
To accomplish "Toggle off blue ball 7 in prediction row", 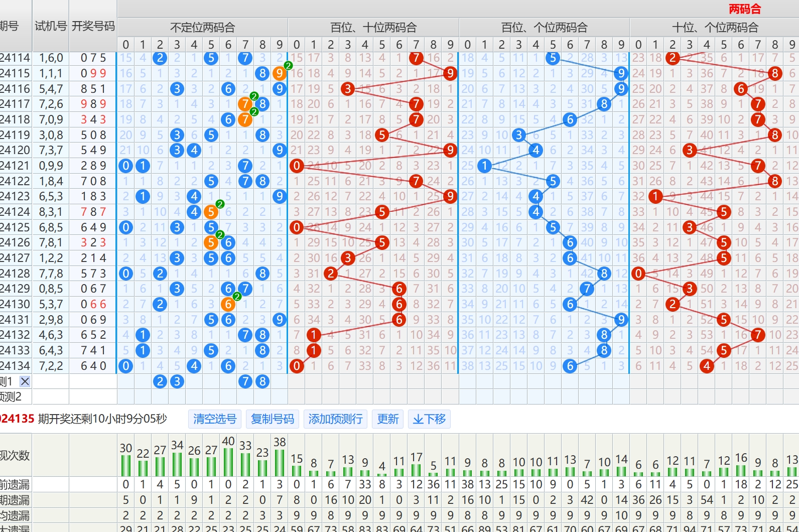I will pyautogui.click(x=245, y=382).
